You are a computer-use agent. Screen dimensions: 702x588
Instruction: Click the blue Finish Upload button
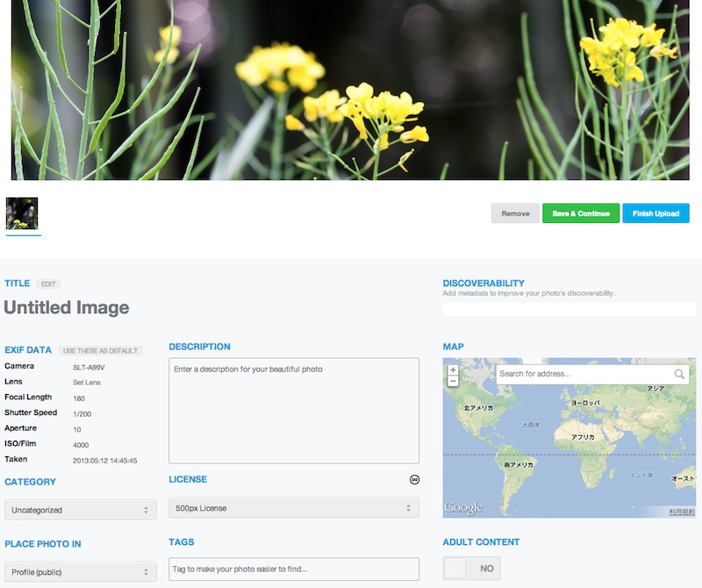pos(656,213)
